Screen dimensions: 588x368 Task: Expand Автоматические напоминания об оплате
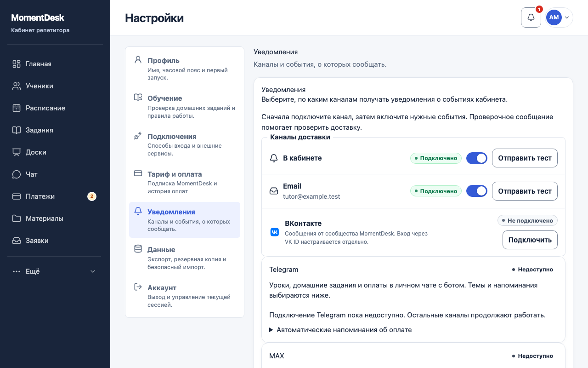(340, 330)
